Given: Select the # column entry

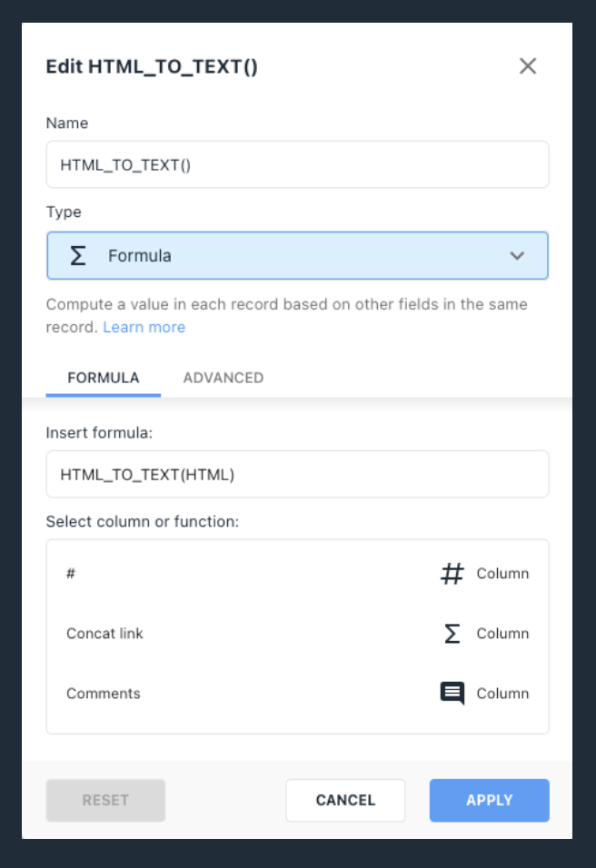Looking at the screenshot, I should [297, 574].
